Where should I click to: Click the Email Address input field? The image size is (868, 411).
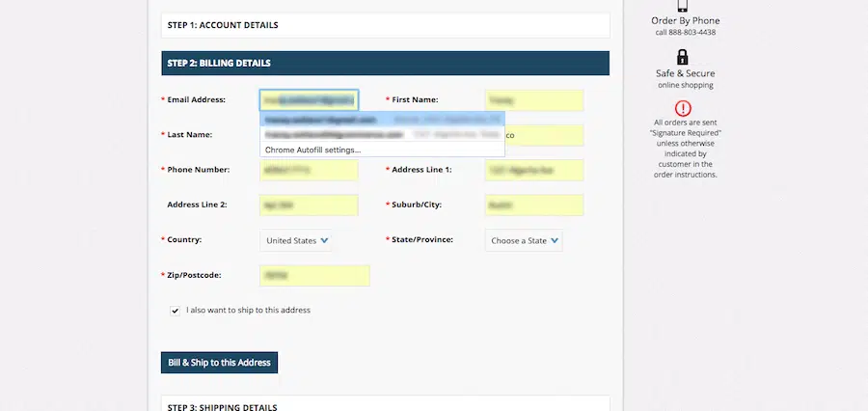309,100
